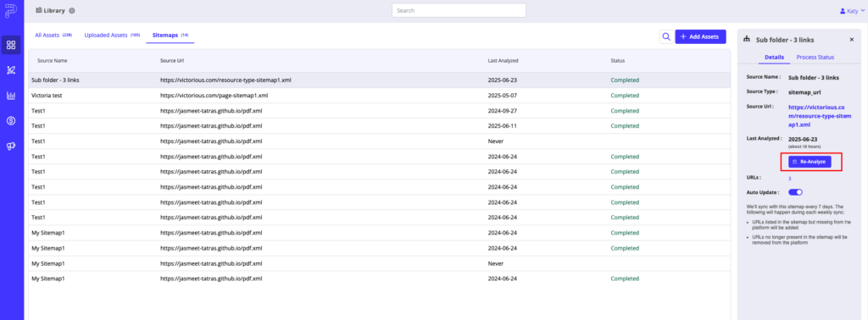Viewport: 868px width, 320px height.
Task: Click the sitemap icon in the details panel
Action: click(x=747, y=40)
